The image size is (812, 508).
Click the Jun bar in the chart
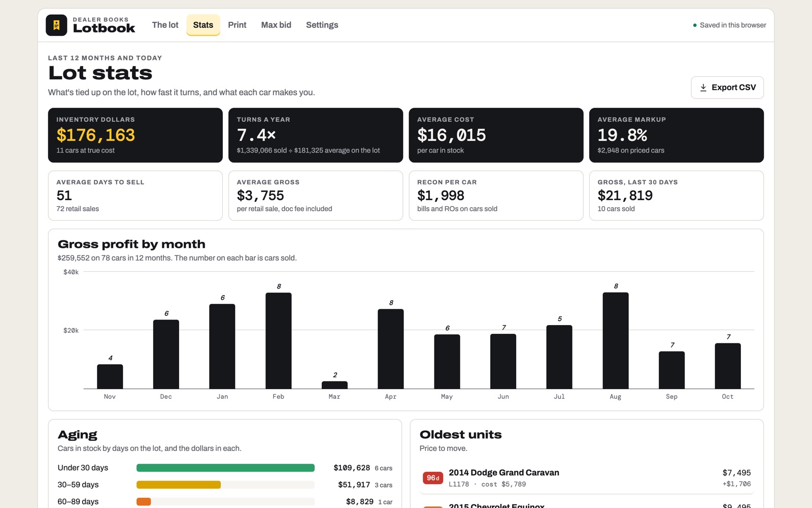click(x=503, y=361)
